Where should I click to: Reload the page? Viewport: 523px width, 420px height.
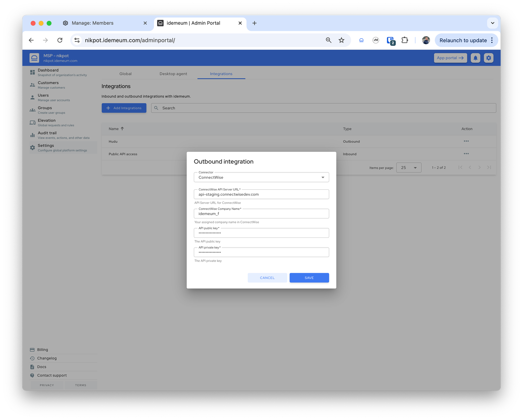60,40
